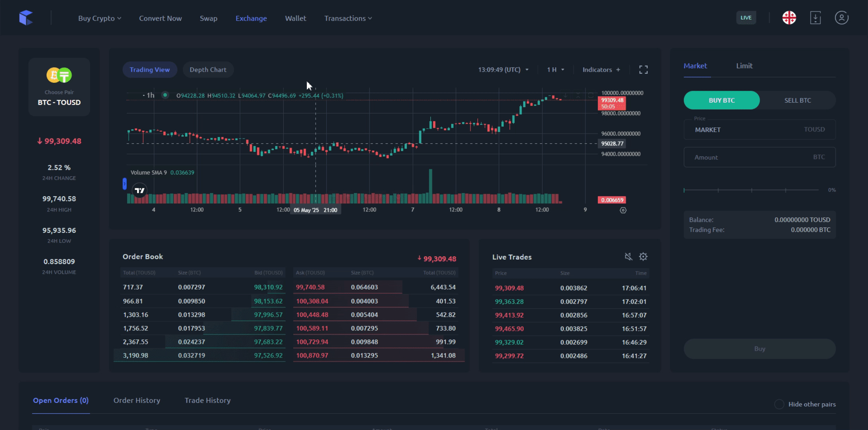Expand chart to fullscreen
Image resolution: width=868 pixels, height=430 pixels.
[643, 70]
